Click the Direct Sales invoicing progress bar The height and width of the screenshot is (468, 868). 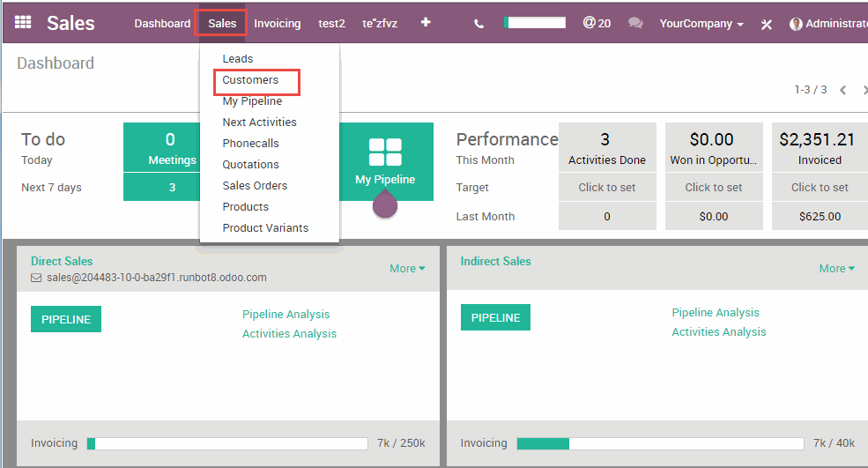pos(227,443)
